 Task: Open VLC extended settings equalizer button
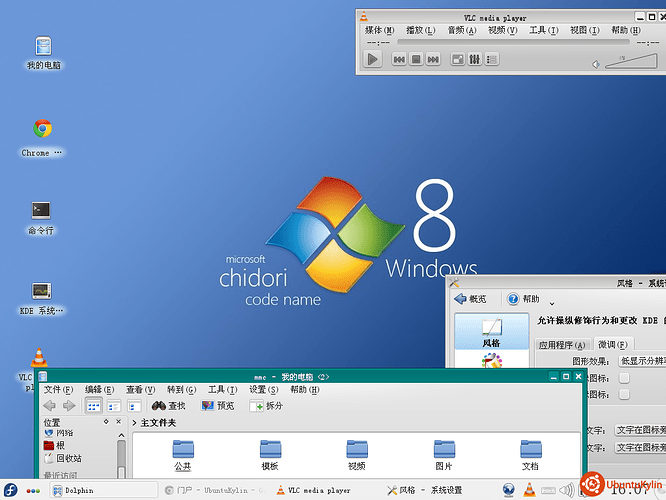click(474, 59)
